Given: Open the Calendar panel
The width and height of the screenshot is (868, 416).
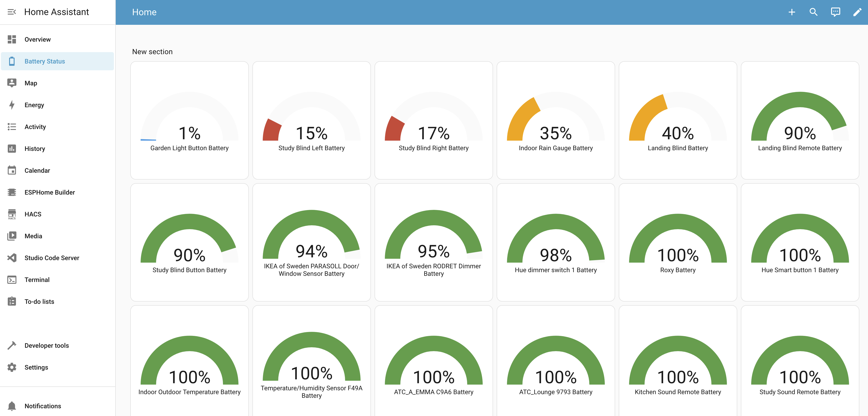Looking at the screenshot, I should point(37,170).
